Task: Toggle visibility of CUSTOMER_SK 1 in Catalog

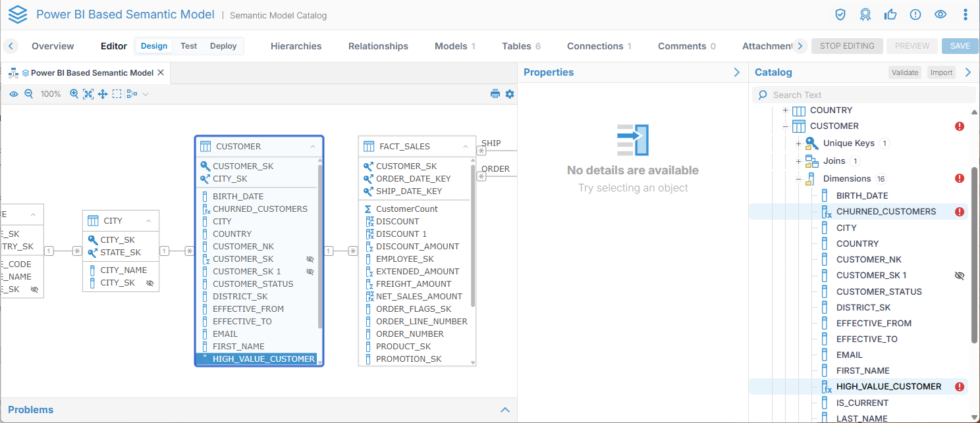Action: pyautogui.click(x=960, y=276)
